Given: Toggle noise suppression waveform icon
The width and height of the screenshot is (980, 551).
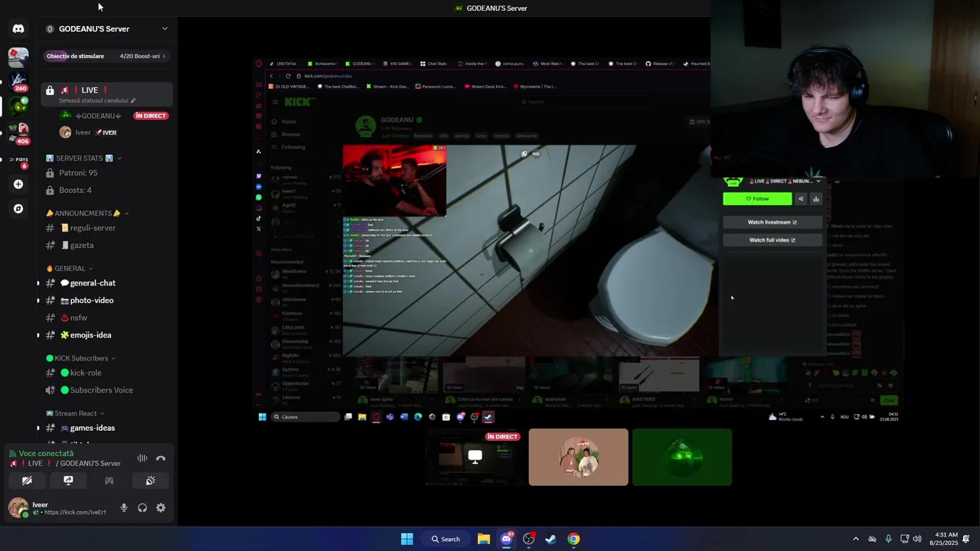Looking at the screenshot, I should (142, 458).
